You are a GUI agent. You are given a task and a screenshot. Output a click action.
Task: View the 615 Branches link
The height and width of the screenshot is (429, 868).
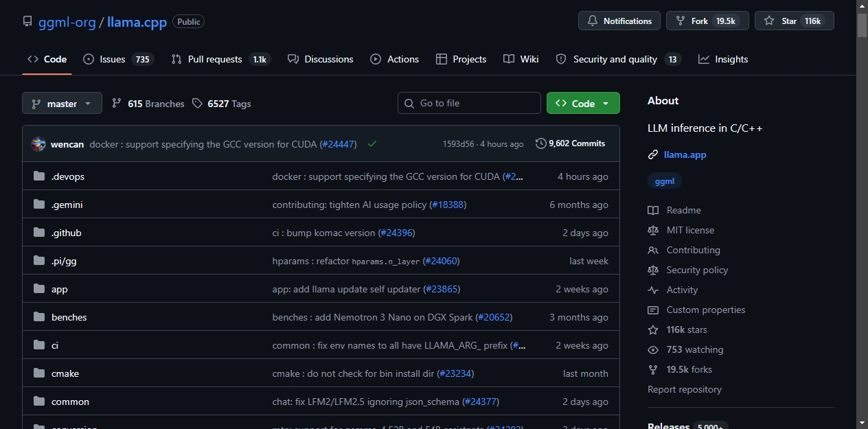click(148, 104)
